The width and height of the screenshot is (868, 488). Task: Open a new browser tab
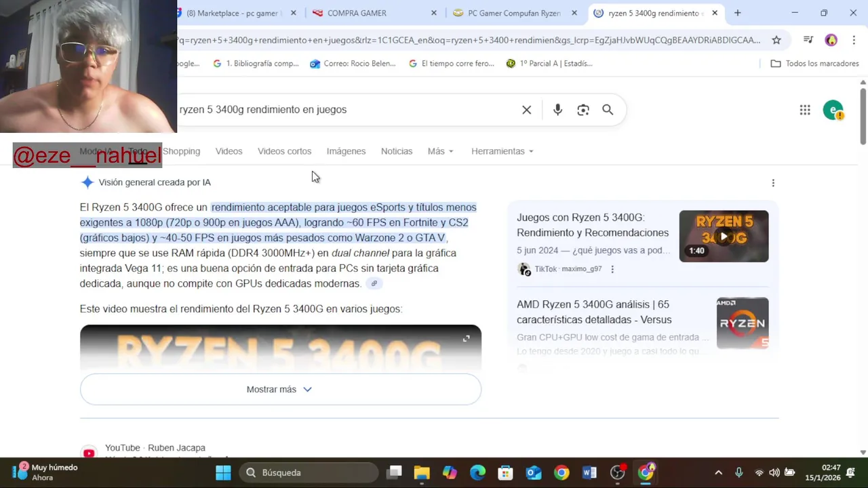(x=738, y=13)
